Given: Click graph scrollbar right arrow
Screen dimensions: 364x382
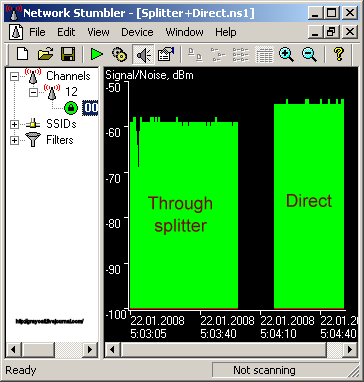Looking at the screenshot, I should coord(350,350).
